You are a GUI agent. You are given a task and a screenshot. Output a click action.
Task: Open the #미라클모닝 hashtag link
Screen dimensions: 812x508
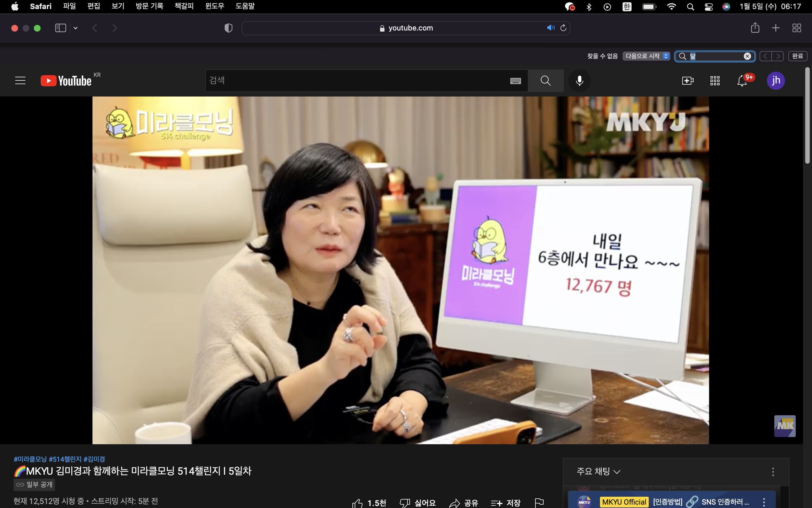30,459
